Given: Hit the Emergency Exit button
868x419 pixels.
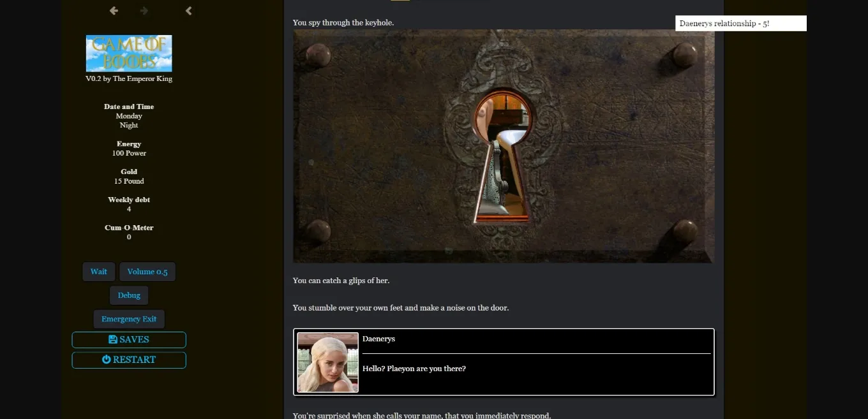Looking at the screenshot, I should pyautogui.click(x=129, y=319).
